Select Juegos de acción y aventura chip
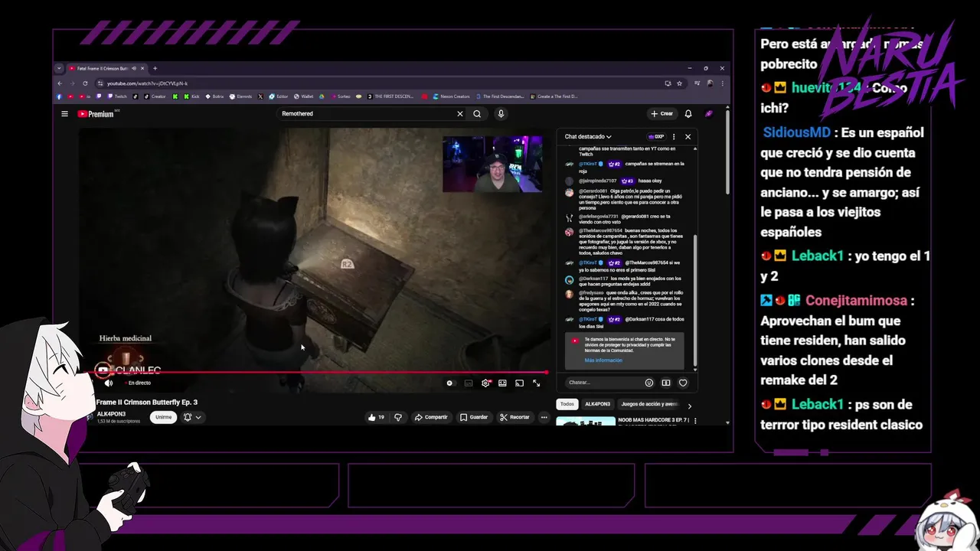Viewport: 980px width, 551px height. coord(650,404)
